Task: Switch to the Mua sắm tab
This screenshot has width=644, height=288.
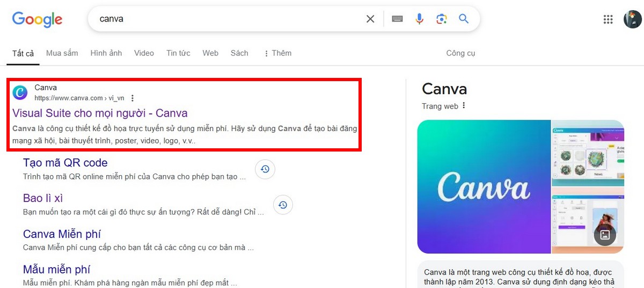Action: tap(62, 53)
